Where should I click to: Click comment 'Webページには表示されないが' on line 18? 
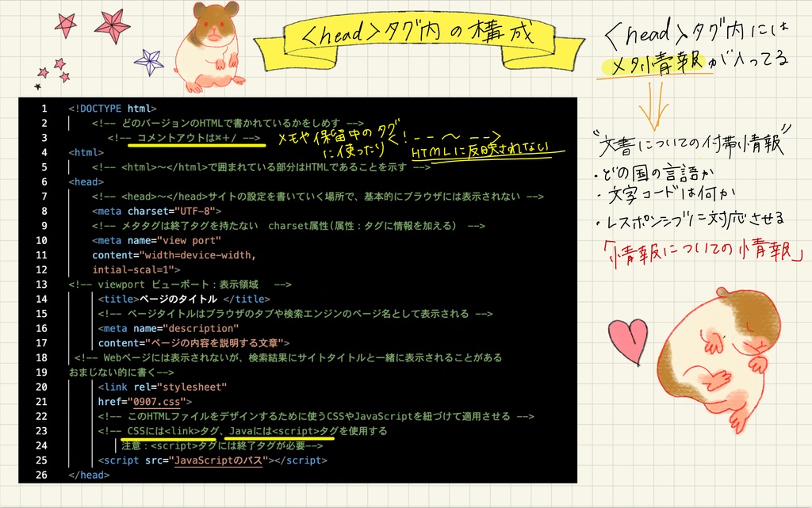tap(171, 357)
